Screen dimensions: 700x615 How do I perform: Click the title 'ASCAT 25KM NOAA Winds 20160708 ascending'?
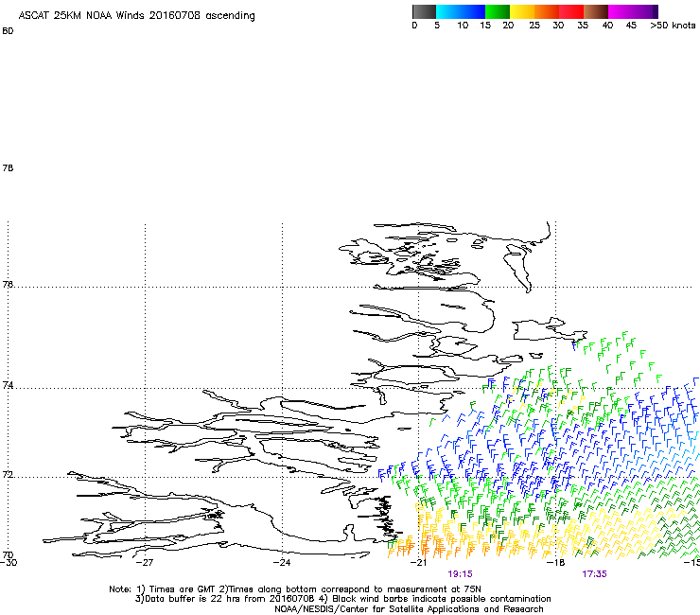click(x=136, y=16)
